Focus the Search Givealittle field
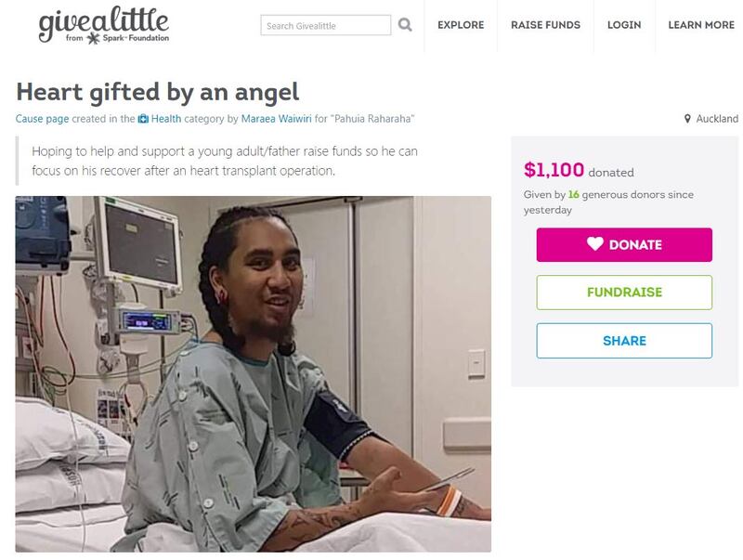Image resolution: width=743 pixels, height=560 pixels. point(326,25)
